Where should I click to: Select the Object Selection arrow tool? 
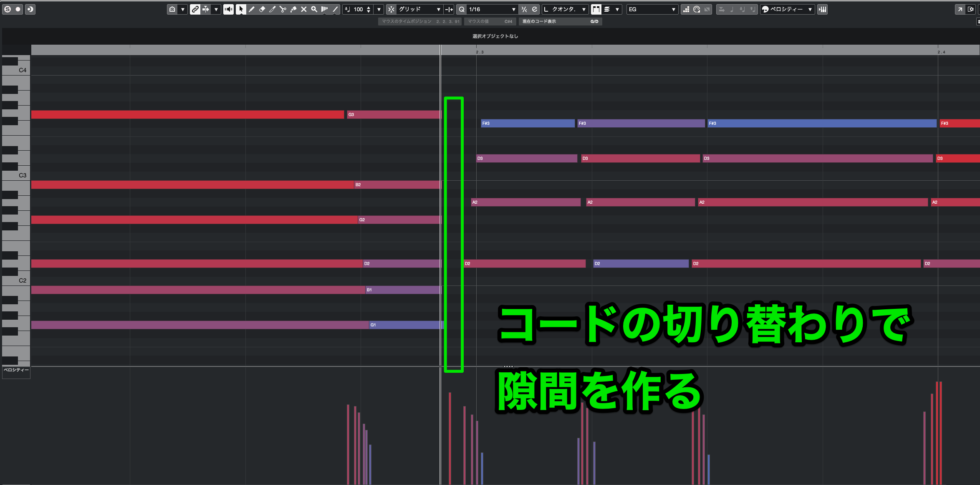(x=241, y=9)
